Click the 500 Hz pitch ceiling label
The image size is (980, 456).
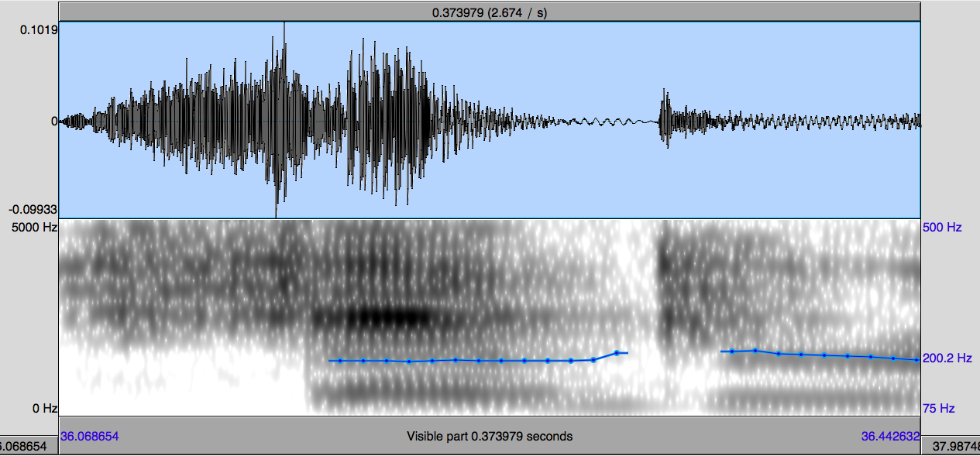point(941,228)
